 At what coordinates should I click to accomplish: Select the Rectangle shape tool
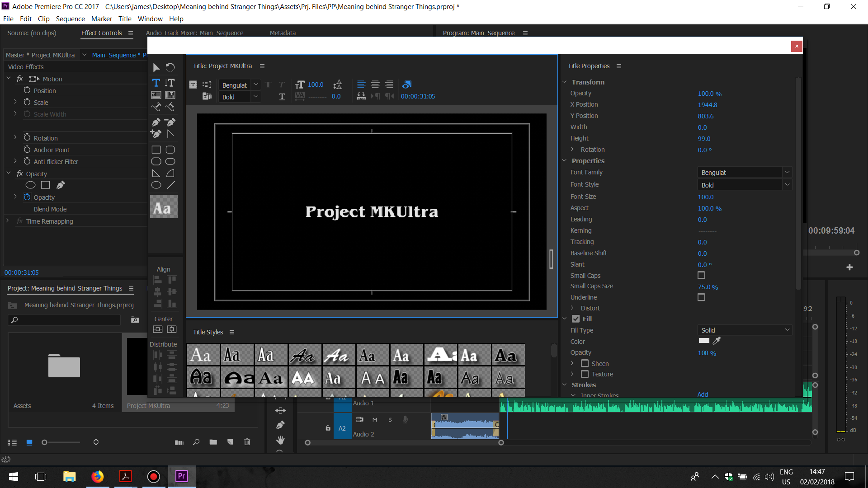point(156,150)
